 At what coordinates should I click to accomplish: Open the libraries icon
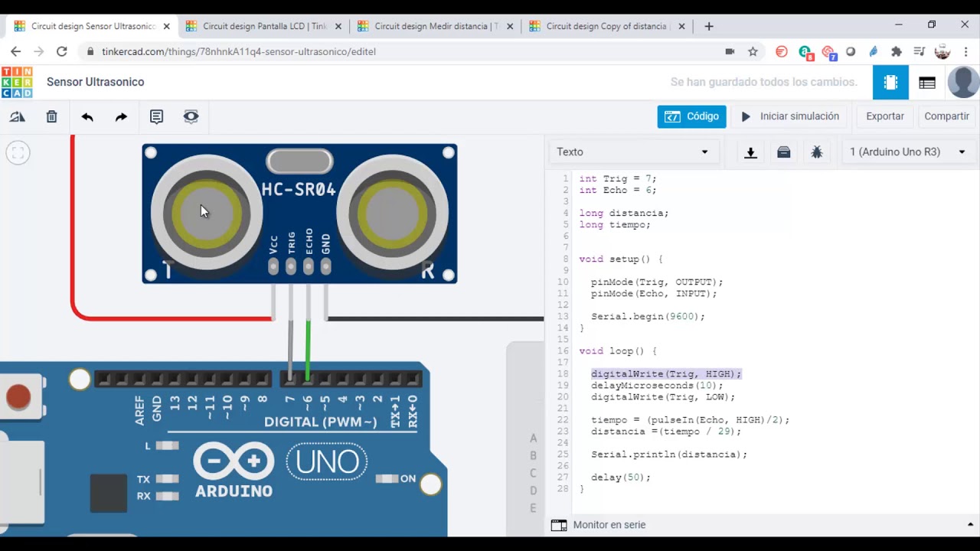click(783, 152)
